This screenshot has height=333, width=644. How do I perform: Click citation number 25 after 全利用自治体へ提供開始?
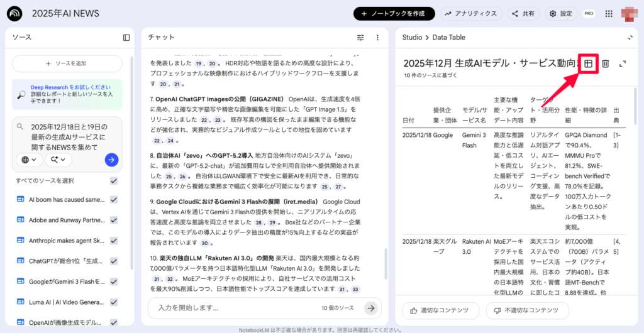tap(169, 176)
